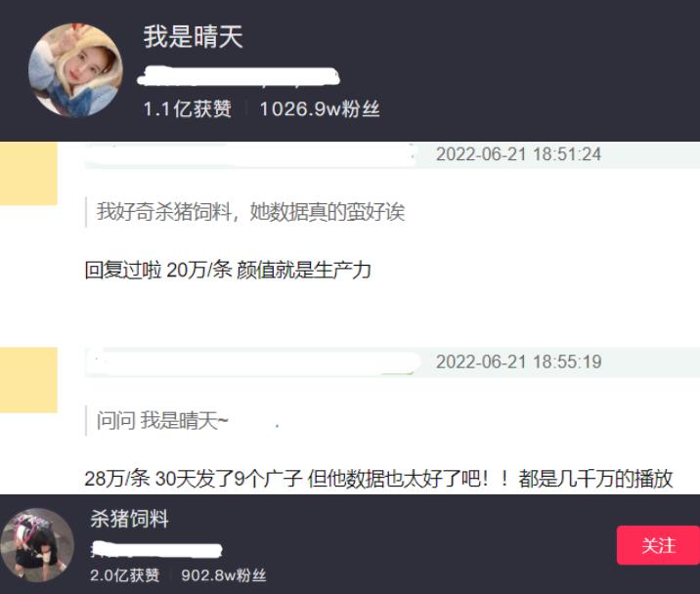The height and width of the screenshot is (594, 700).
Task: Click the quoted text 问问 我是晴天~
Action: (x=162, y=420)
